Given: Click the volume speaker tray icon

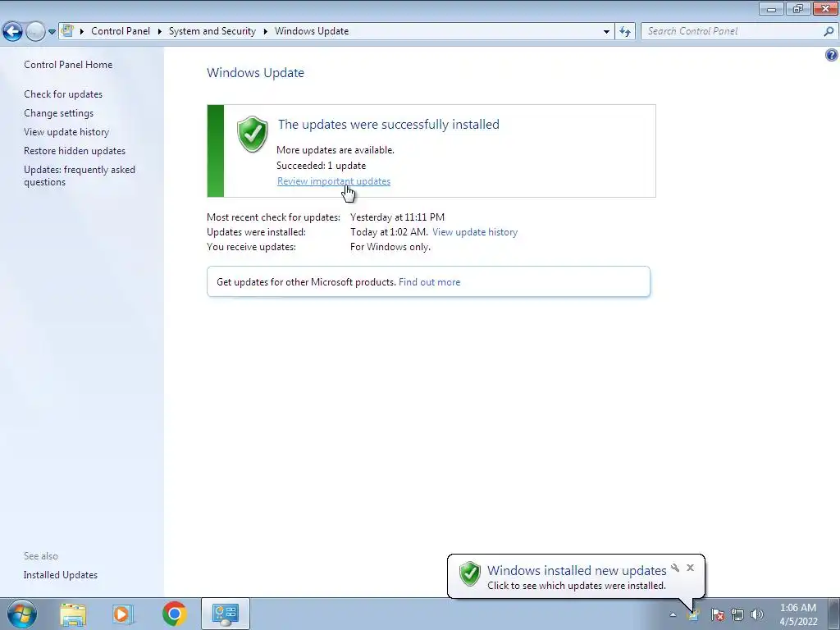Looking at the screenshot, I should click(x=757, y=614).
